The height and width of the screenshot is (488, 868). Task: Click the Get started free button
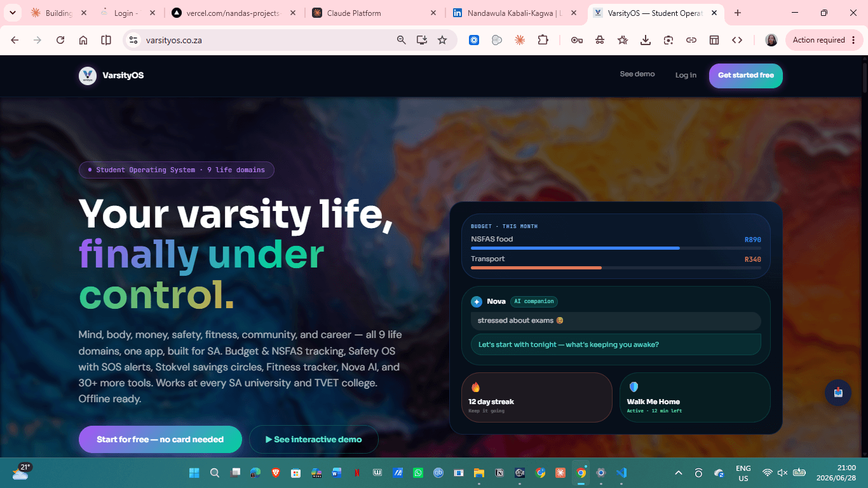point(746,76)
